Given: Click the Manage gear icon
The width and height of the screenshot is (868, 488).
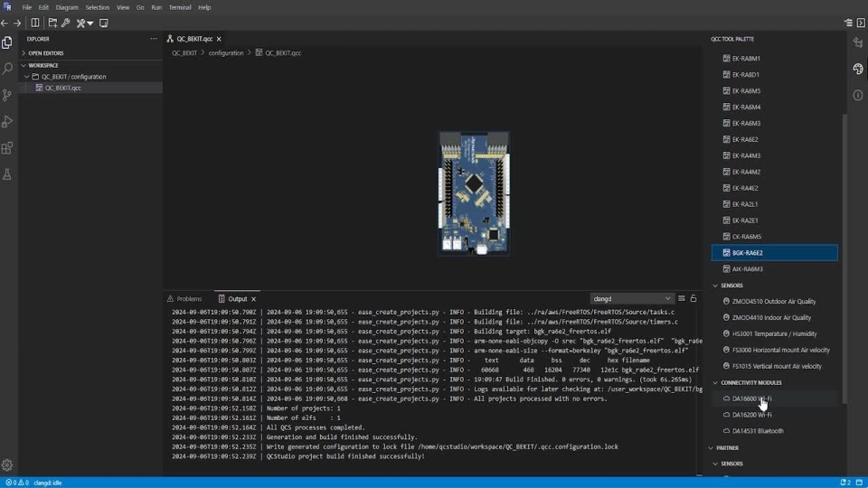Looking at the screenshot, I should coord(7,465).
